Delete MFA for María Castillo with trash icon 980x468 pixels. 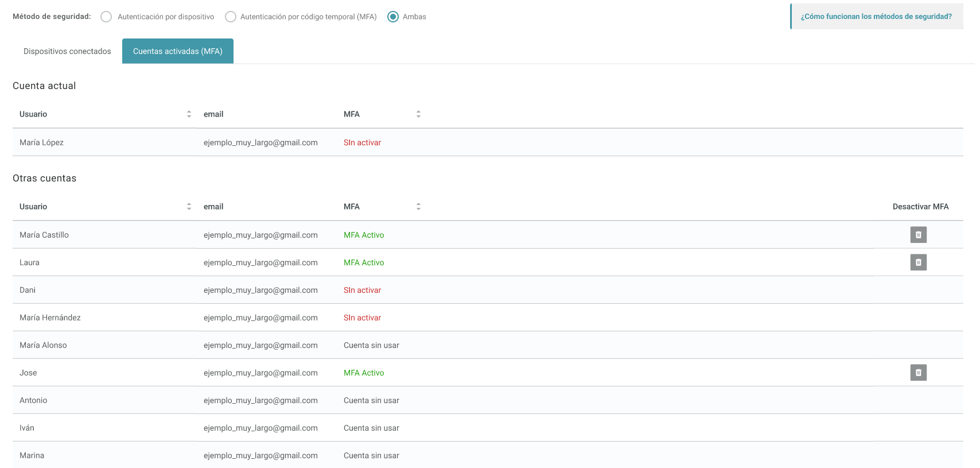[918, 235]
